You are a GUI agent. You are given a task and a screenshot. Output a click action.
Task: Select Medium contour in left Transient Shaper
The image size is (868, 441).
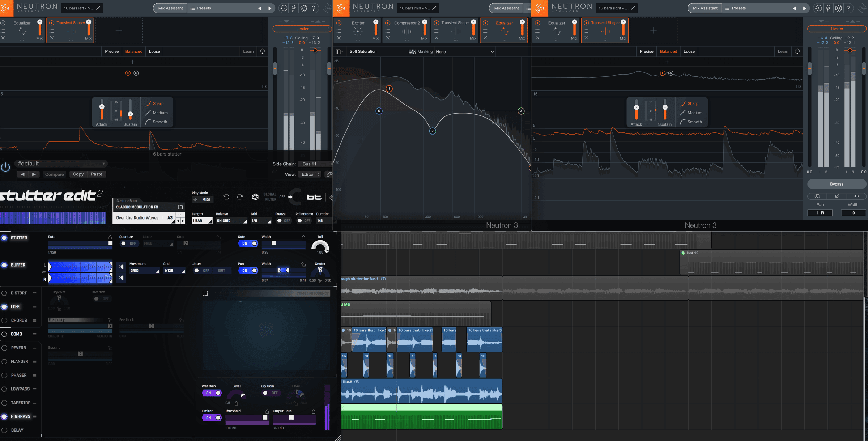point(156,113)
